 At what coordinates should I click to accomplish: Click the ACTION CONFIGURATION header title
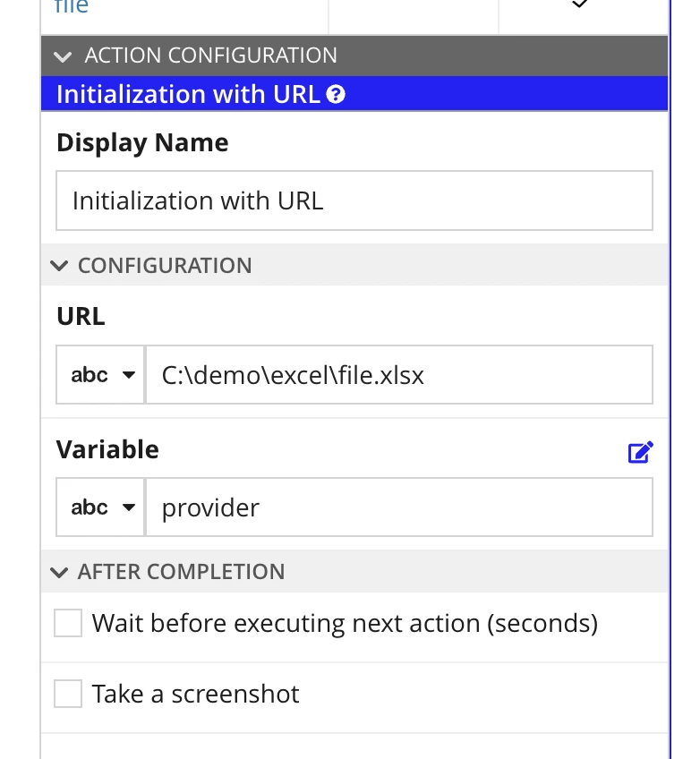pos(211,55)
